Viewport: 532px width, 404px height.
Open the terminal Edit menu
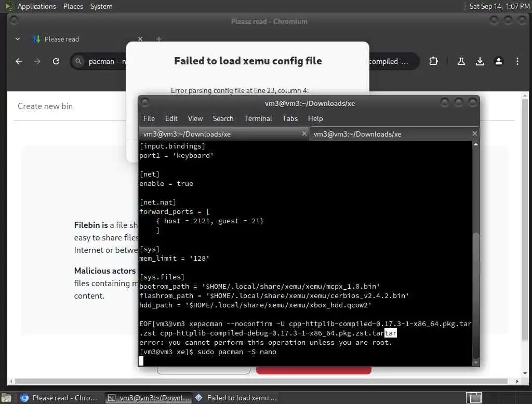[171, 118]
